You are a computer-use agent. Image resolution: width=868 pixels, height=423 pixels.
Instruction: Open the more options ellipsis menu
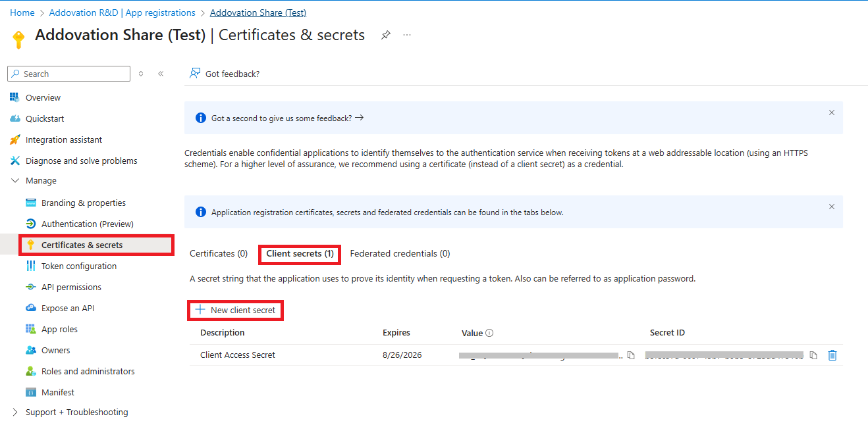pyautogui.click(x=407, y=35)
